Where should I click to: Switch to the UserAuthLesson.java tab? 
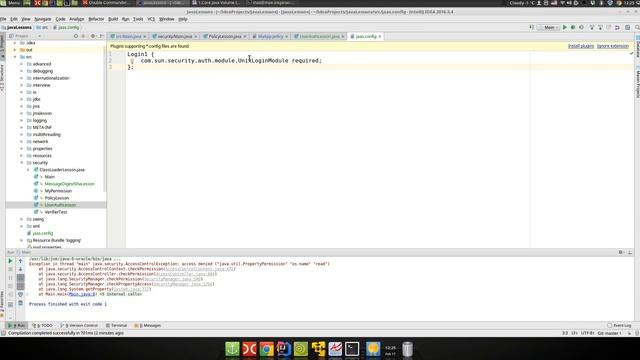(319, 36)
